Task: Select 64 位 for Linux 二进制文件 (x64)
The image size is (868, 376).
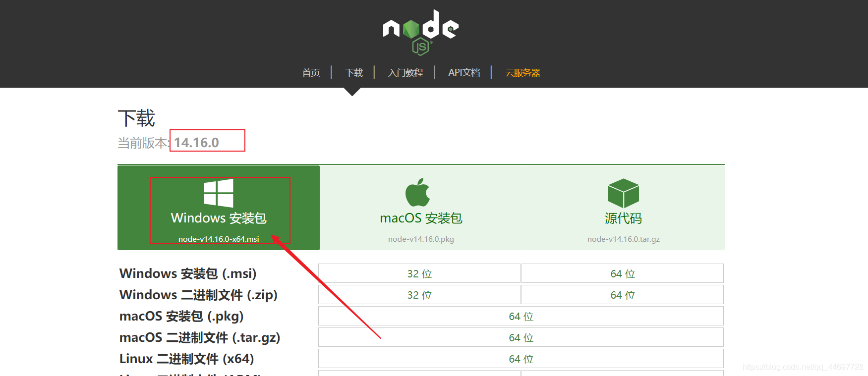Action: coord(521,359)
